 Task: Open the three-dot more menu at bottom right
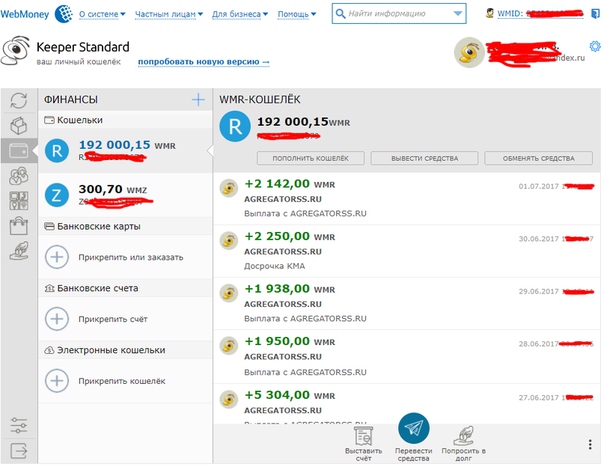tap(590, 444)
